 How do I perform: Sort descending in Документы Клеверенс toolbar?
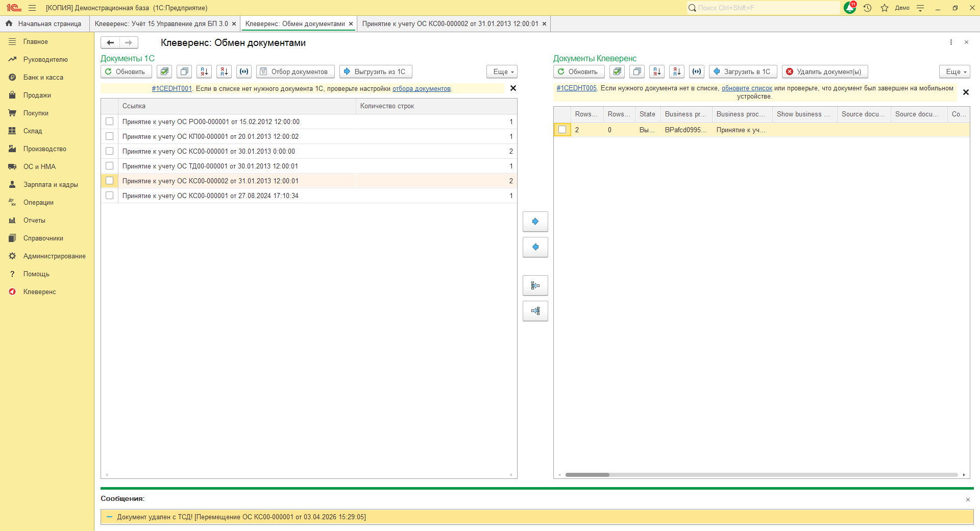tap(677, 71)
